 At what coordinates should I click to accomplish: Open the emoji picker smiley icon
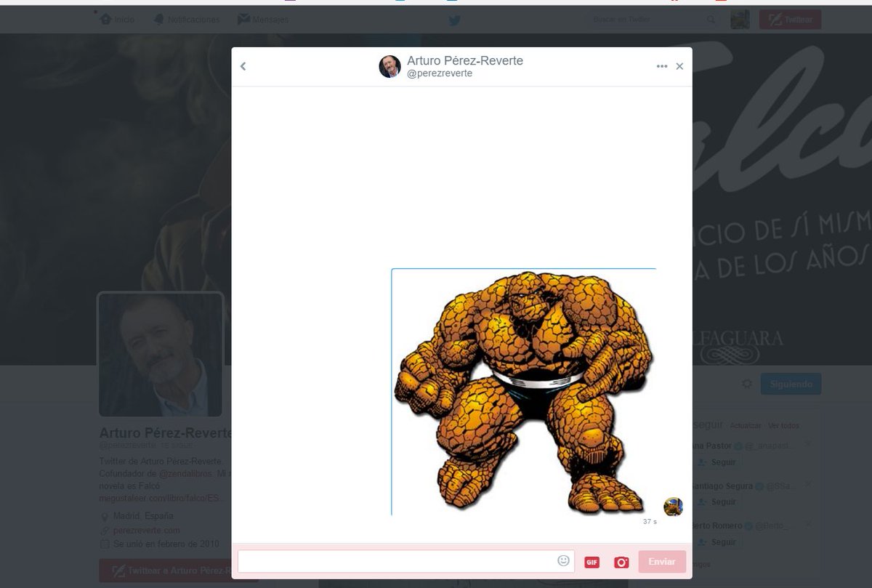[563, 560]
